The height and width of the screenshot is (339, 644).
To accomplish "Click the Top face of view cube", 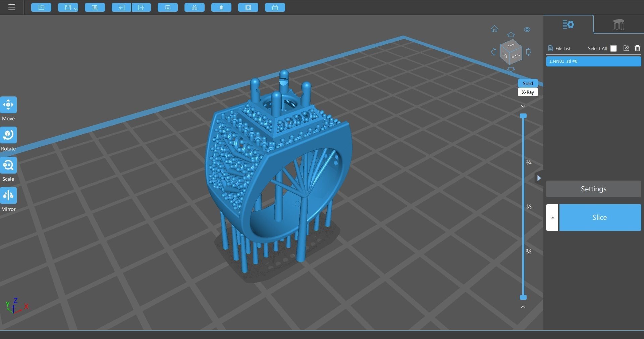I will [511, 45].
